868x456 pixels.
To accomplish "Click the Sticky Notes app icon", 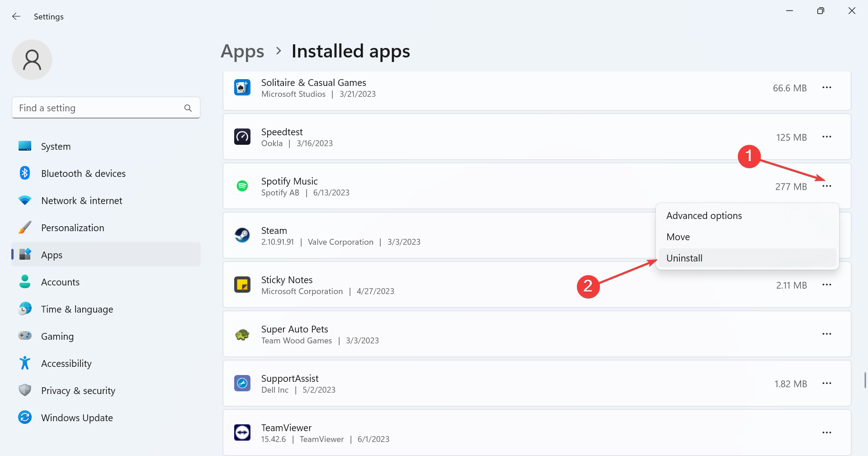I will coord(242,285).
